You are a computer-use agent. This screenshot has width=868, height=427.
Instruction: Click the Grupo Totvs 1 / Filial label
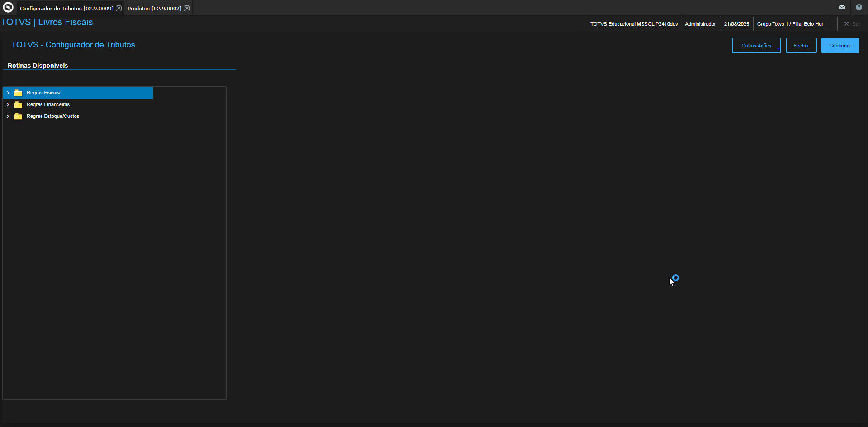click(x=790, y=24)
